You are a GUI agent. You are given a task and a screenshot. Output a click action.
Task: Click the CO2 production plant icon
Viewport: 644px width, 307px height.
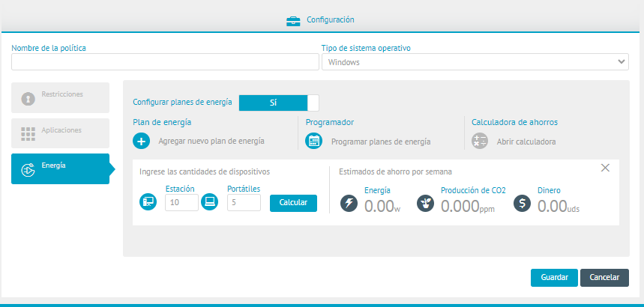pyautogui.click(x=426, y=203)
